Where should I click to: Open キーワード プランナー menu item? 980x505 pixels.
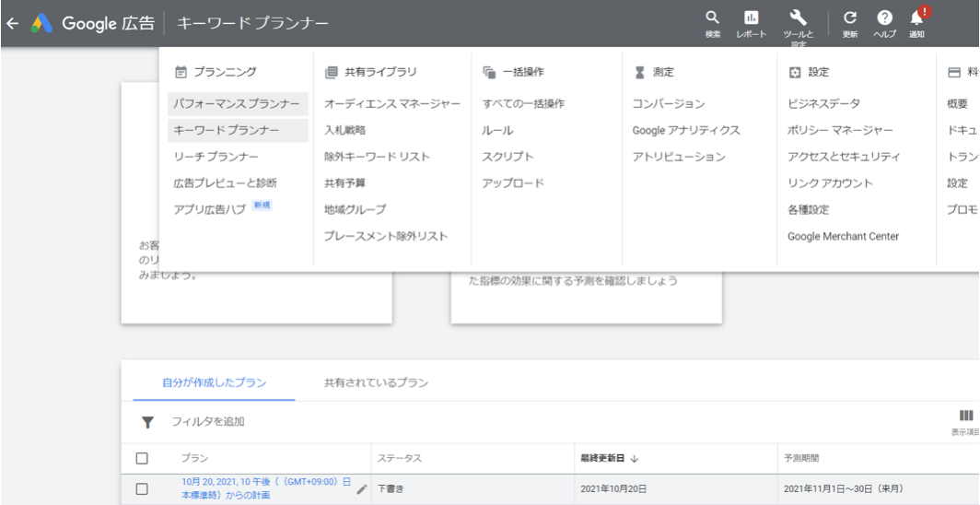[239, 131]
